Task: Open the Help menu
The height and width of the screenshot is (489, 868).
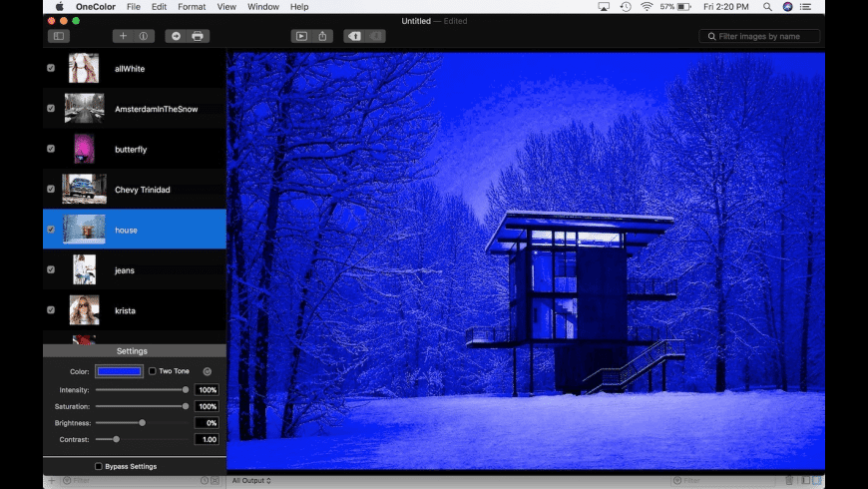Action: (x=299, y=7)
